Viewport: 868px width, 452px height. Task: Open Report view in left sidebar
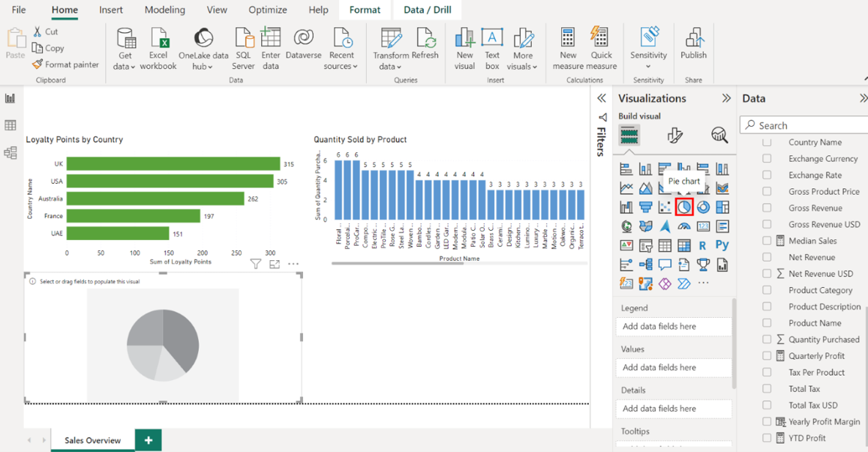[11, 99]
